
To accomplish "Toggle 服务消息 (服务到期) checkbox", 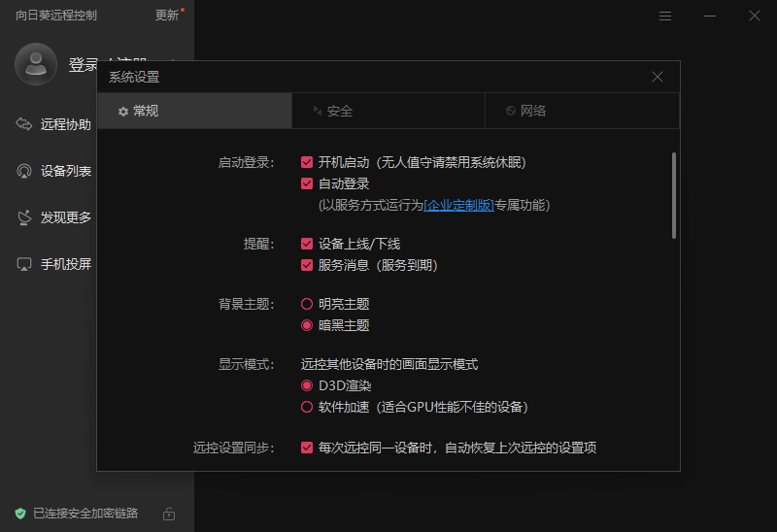I will tap(307, 265).
